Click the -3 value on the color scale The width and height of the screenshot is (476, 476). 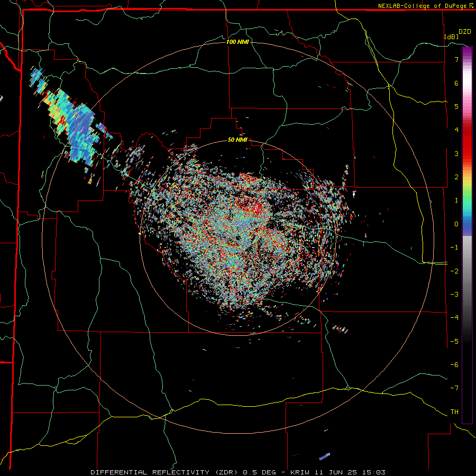tap(454, 295)
